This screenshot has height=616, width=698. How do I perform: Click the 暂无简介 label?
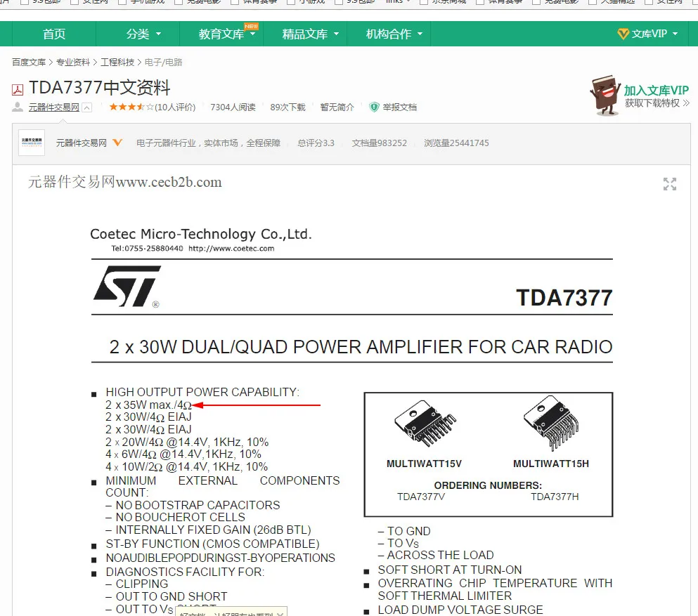point(337,107)
